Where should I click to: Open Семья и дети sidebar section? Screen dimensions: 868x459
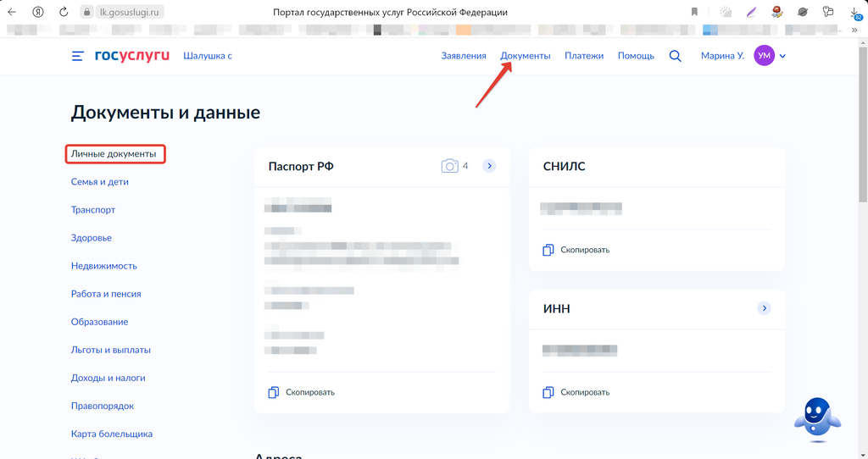tap(100, 182)
